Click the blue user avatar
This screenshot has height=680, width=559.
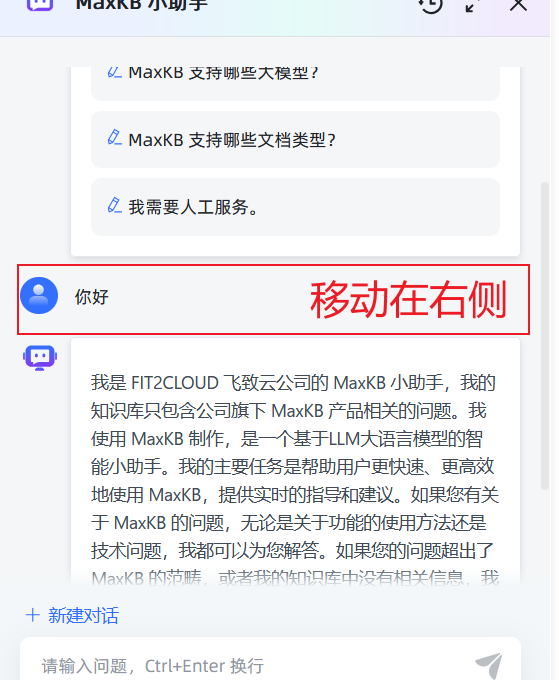39,295
